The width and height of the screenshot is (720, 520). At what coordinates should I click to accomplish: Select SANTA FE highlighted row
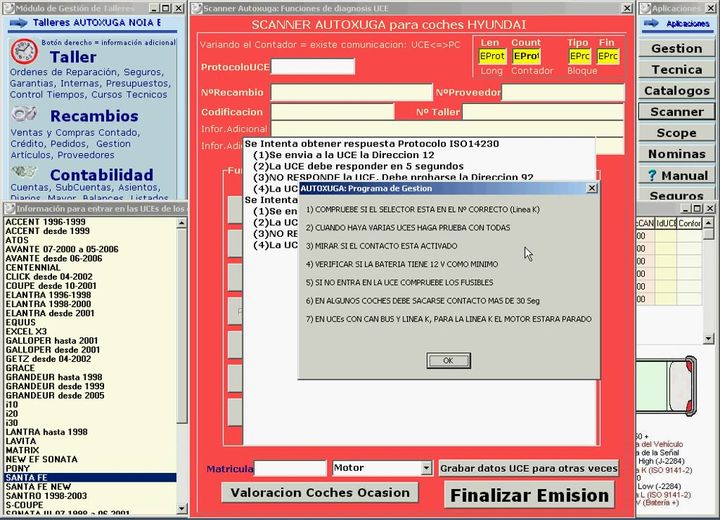tap(90, 478)
